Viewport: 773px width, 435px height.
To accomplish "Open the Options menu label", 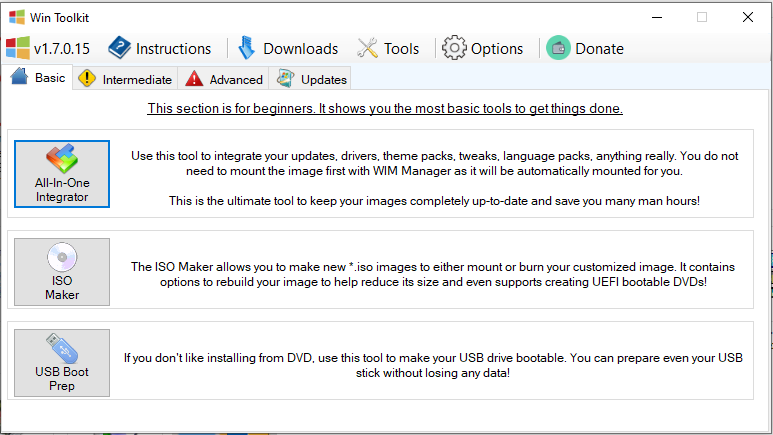I will click(496, 49).
